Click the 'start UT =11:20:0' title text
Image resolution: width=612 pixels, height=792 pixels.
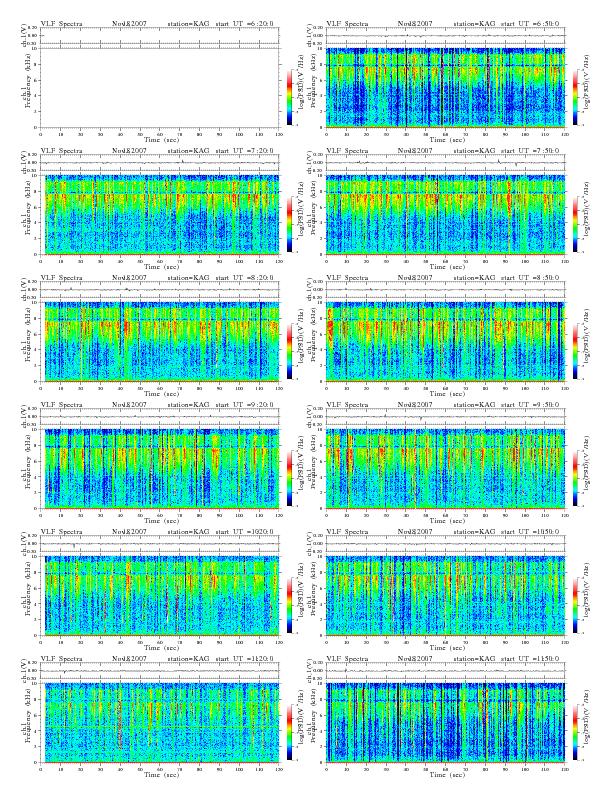tap(244, 659)
